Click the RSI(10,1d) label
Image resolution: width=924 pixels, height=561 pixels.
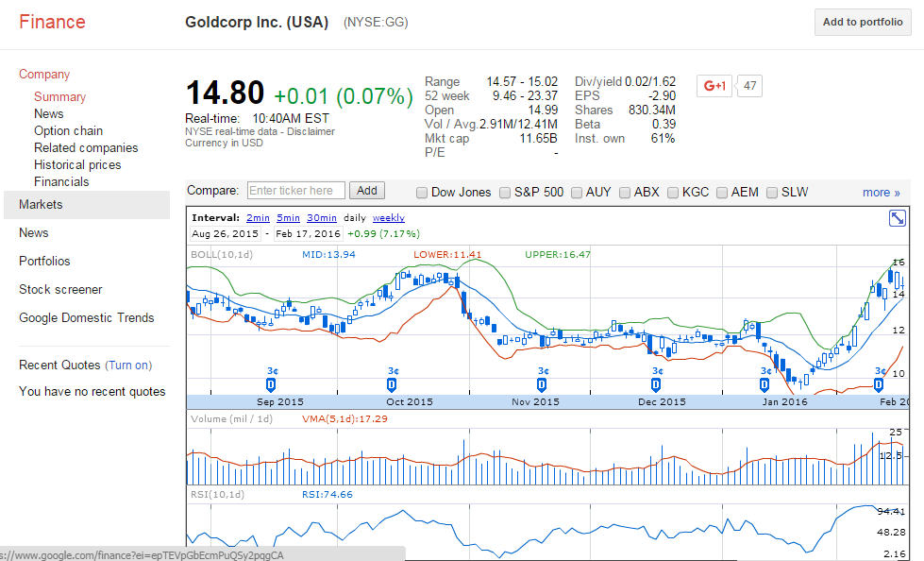[217, 494]
